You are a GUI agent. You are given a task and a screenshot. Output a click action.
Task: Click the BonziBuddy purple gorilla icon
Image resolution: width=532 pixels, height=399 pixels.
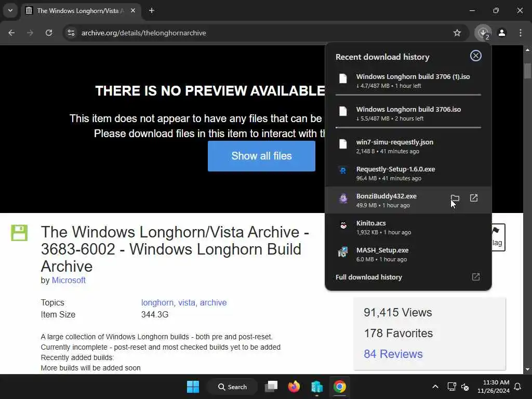tap(343, 198)
